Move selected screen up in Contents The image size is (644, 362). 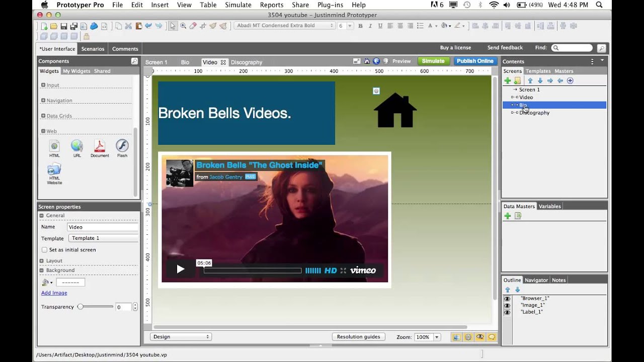click(x=530, y=80)
